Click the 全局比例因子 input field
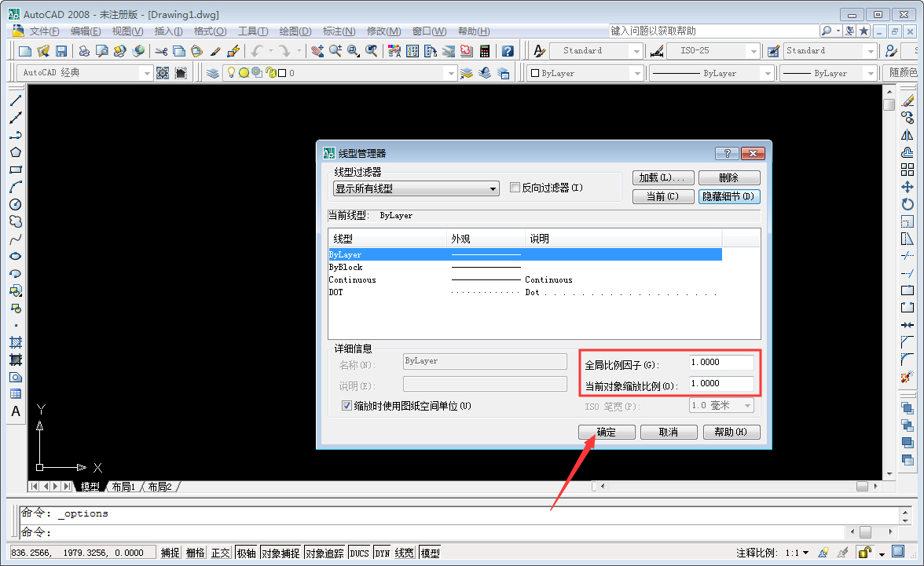The width and height of the screenshot is (924, 566). click(x=720, y=362)
